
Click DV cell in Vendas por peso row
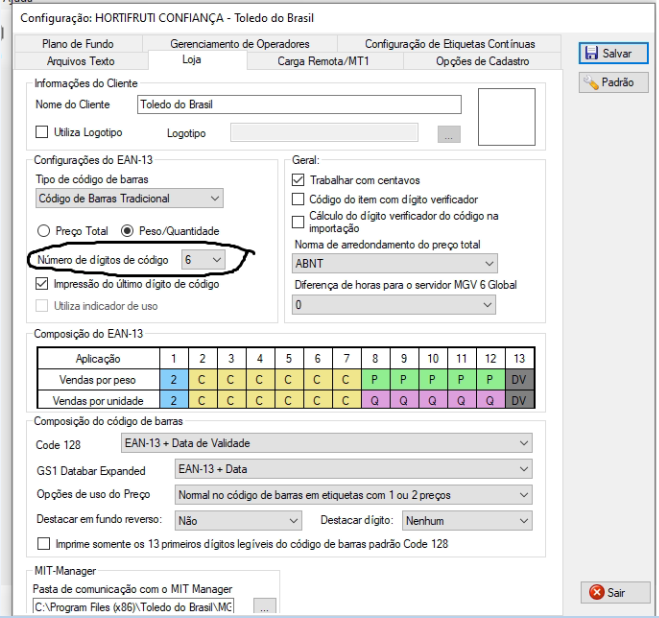(519, 380)
